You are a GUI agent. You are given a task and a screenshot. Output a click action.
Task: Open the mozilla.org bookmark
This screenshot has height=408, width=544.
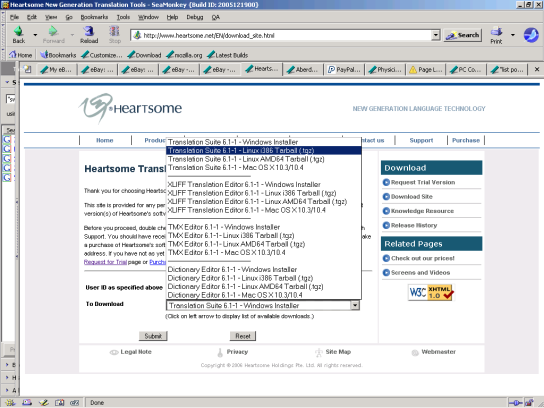coord(184,55)
